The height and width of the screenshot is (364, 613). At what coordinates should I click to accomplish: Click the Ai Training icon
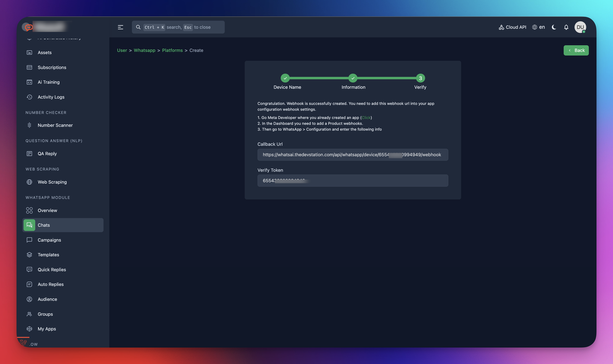(x=29, y=82)
